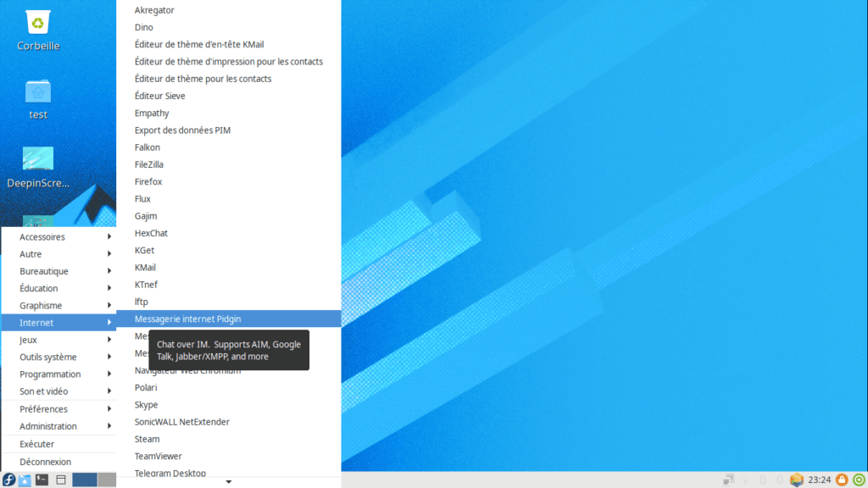The height and width of the screenshot is (488, 868).
Task: Click the Fedora start menu button
Action: pyautogui.click(x=8, y=480)
